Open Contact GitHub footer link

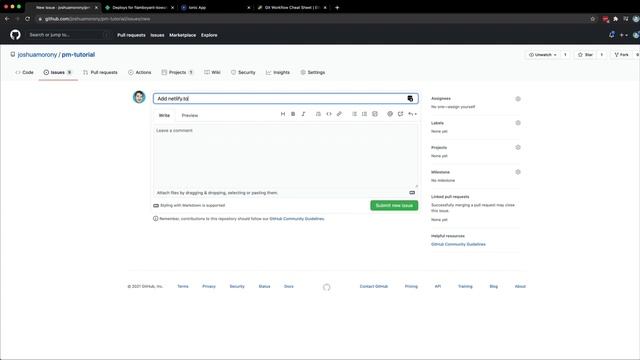[x=374, y=287]
